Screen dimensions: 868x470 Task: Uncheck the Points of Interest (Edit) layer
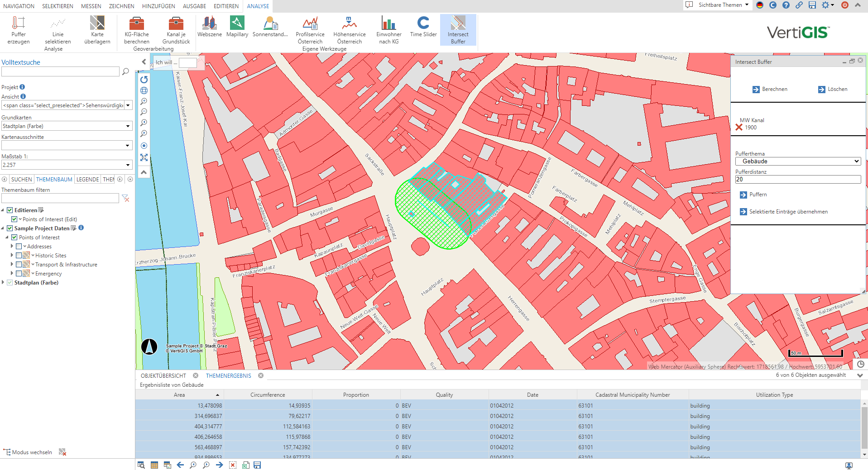tap(14, 219)
